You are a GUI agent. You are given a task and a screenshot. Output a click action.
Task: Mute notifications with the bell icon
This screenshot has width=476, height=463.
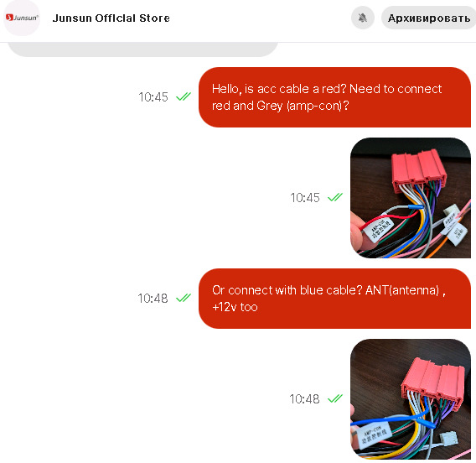[x=363, y=18]
